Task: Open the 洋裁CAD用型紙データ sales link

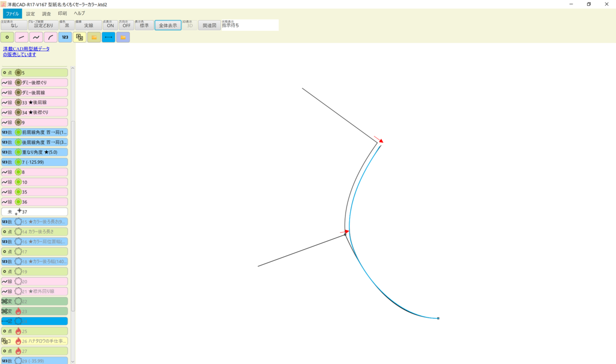Action: coord(27,51)
